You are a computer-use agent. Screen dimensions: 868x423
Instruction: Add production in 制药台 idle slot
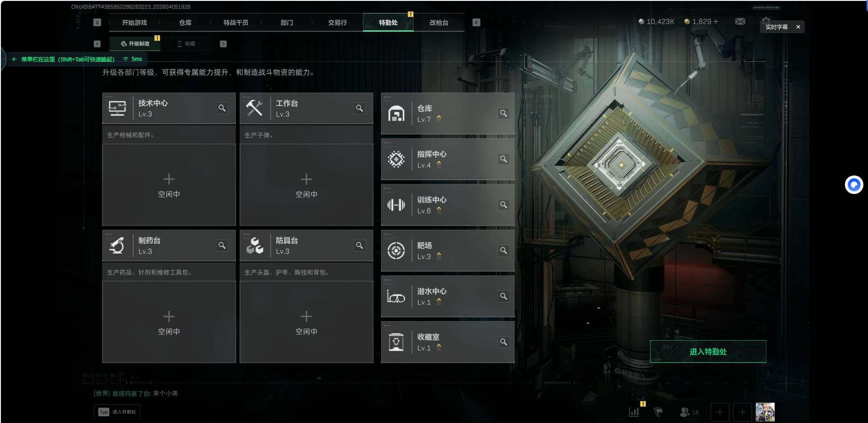[x=169, y=322]
